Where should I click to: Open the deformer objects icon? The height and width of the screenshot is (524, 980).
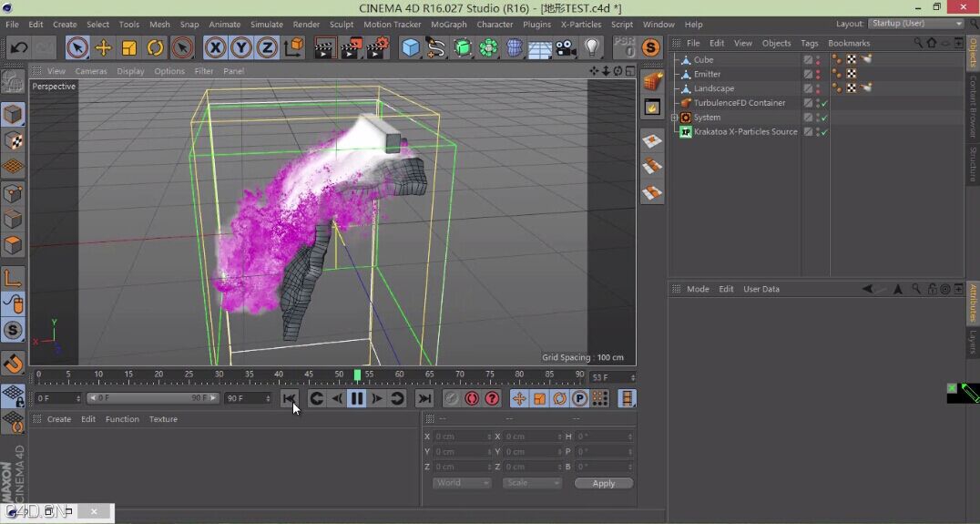click(x=515, y=47)
